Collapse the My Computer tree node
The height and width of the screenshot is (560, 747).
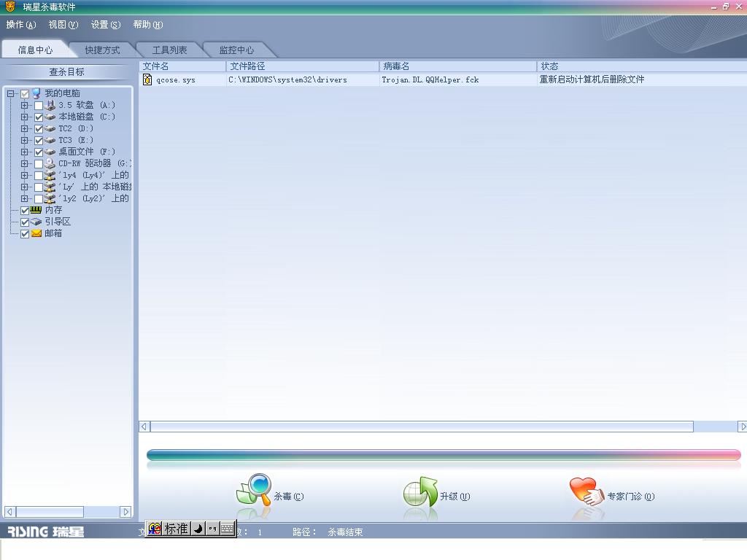tap(10, 94)
